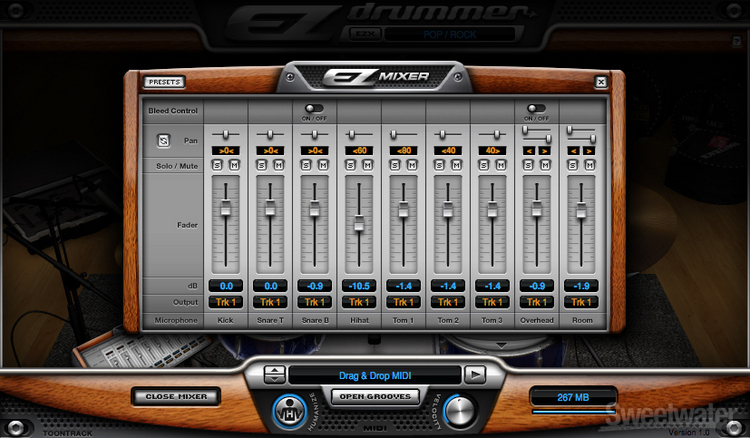Toggle Snare B bleed control on/off
This screenshot has width=750, height=438.
(x=314, y=109)
